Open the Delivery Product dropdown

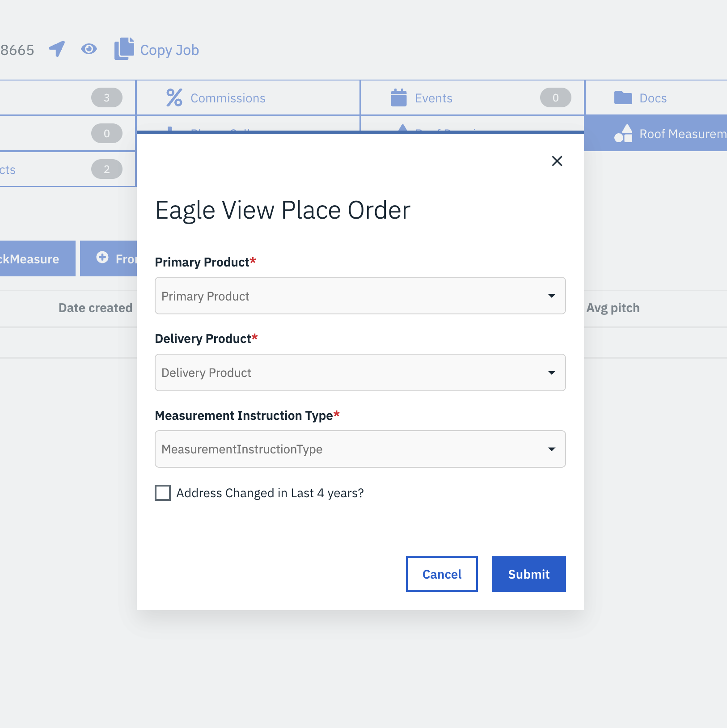(360, 372)
